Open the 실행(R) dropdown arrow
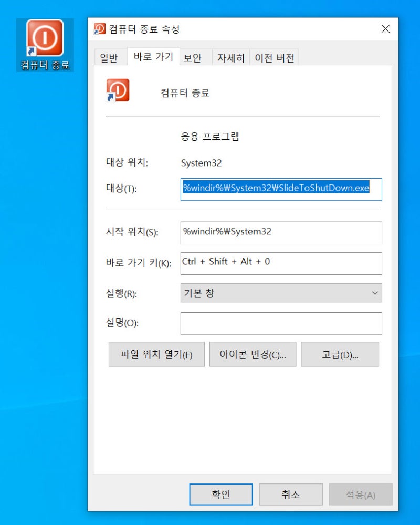Image resolution: width=420 pixels, height=525 pixels. tap(375, 293)
